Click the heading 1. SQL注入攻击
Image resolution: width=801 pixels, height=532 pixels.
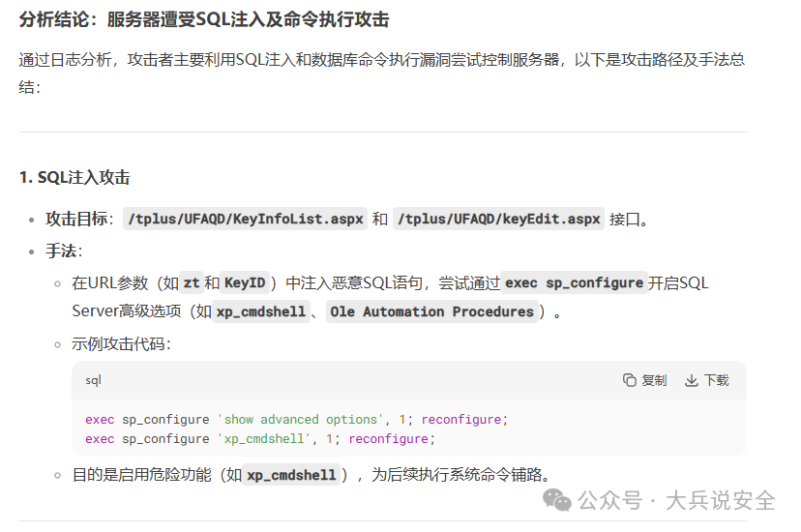click(x=74, y=177)
